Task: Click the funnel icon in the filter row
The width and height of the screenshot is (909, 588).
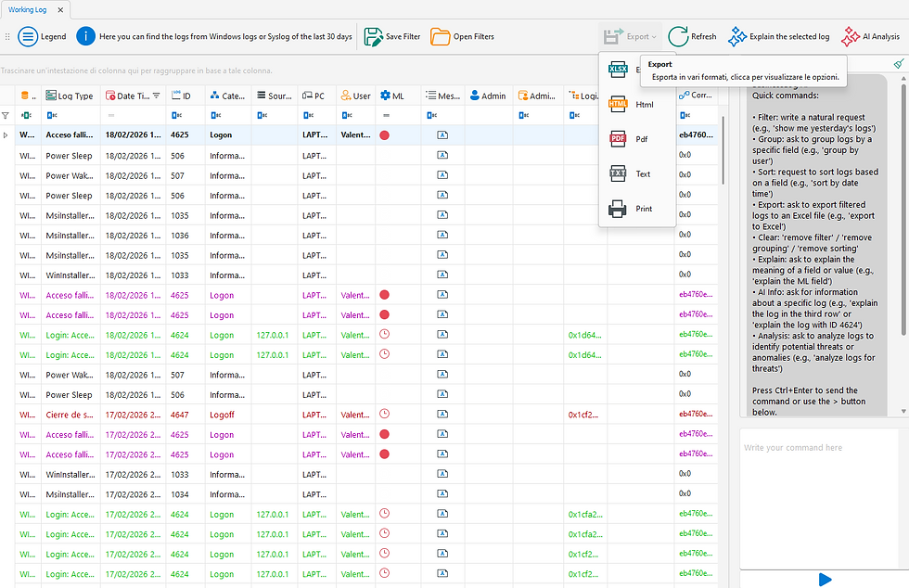Action: (6, 115)
